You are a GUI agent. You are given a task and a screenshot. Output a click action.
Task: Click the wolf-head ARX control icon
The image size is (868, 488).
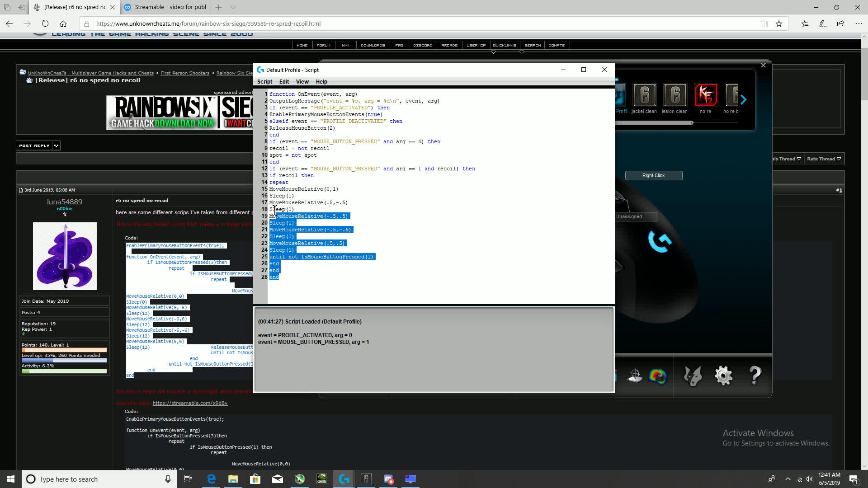point(693,376)
